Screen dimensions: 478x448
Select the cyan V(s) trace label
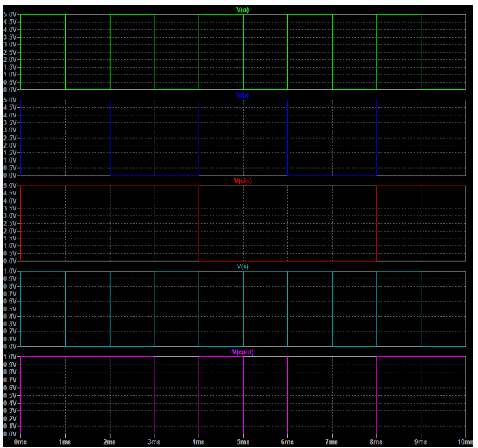[242, 266]
